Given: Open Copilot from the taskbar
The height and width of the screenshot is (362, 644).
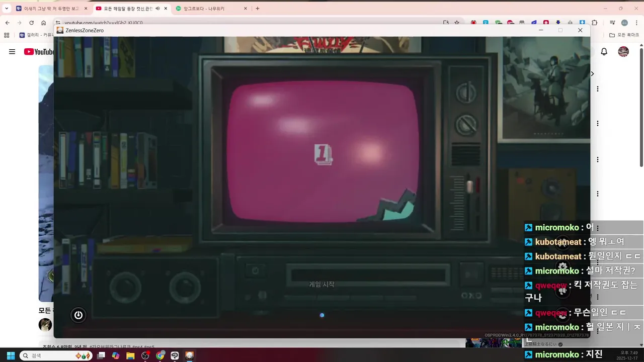Looking at the screenshot, I should tap(116, 355).
